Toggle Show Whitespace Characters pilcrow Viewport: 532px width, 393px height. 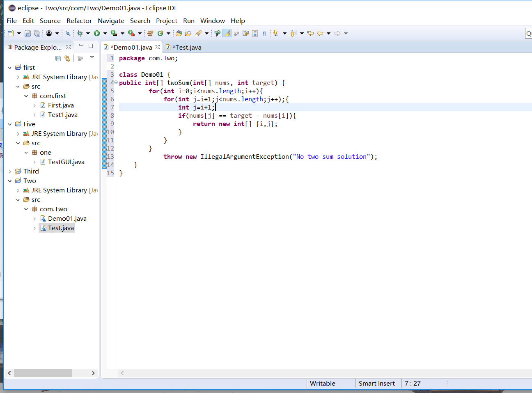coord(264,33)
